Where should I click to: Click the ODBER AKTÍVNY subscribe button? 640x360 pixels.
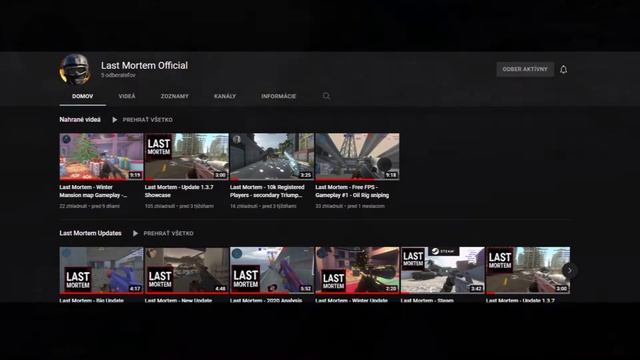click(525, 69)
